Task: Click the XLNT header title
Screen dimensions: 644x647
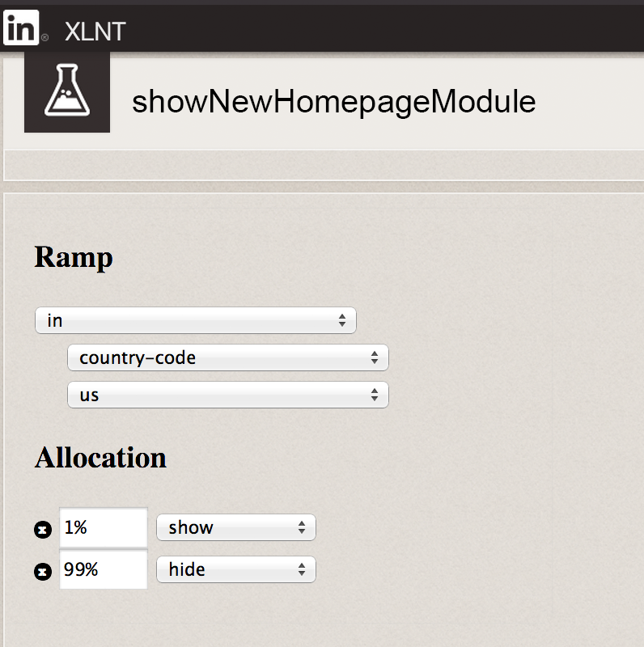Action: (x=95, y=32)
